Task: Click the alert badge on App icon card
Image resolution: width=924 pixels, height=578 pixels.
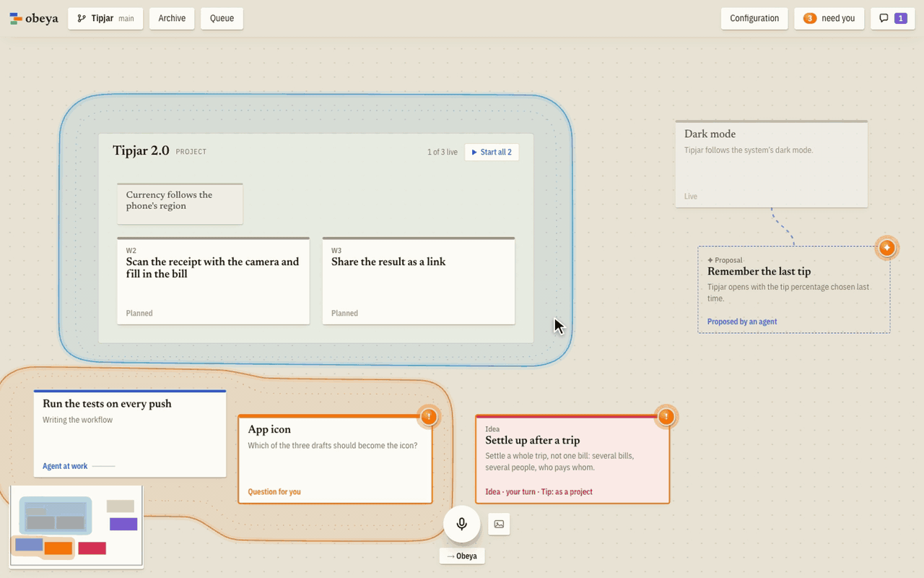Action: (x=429, y=416)
